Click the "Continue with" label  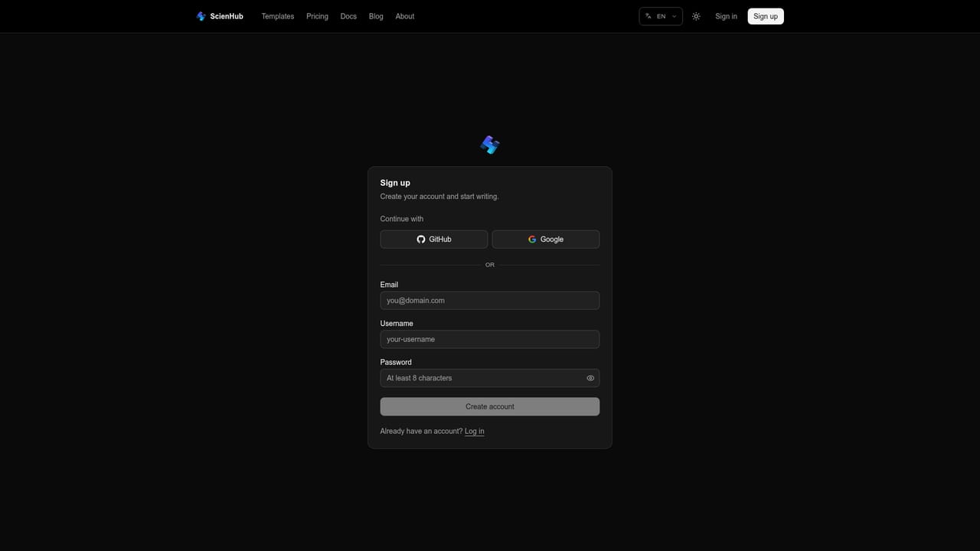(402, 219)
